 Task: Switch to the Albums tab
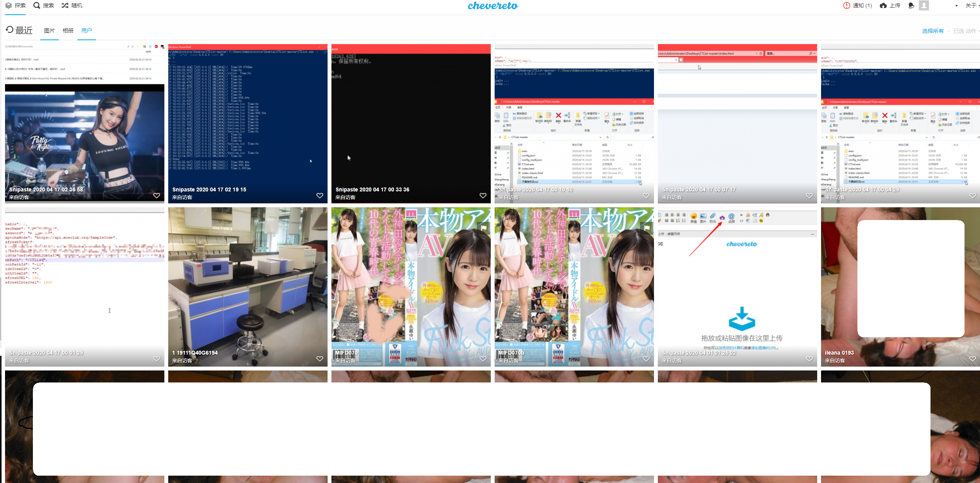68,31
